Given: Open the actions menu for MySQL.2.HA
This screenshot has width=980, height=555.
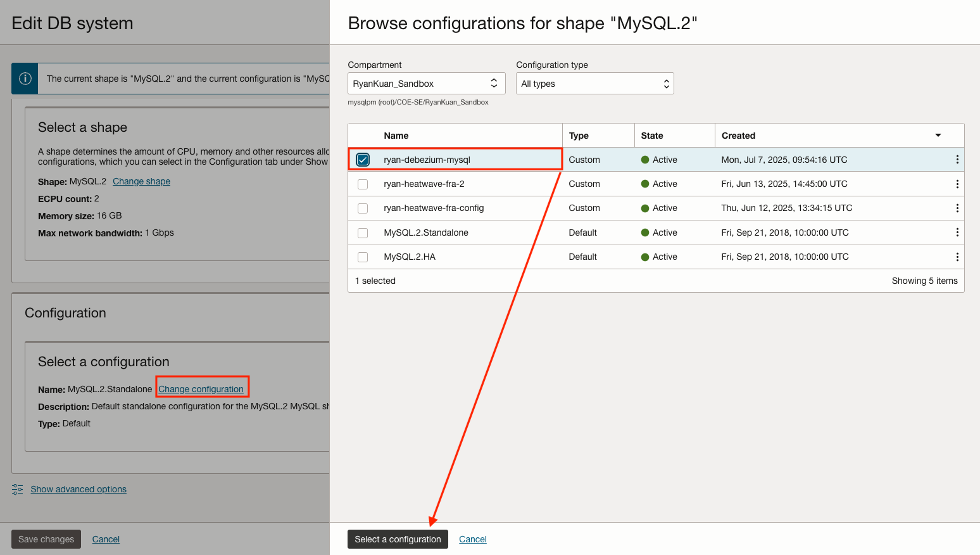Looking at the screenshot, I should pyautogui.click(x=957, y=257).
